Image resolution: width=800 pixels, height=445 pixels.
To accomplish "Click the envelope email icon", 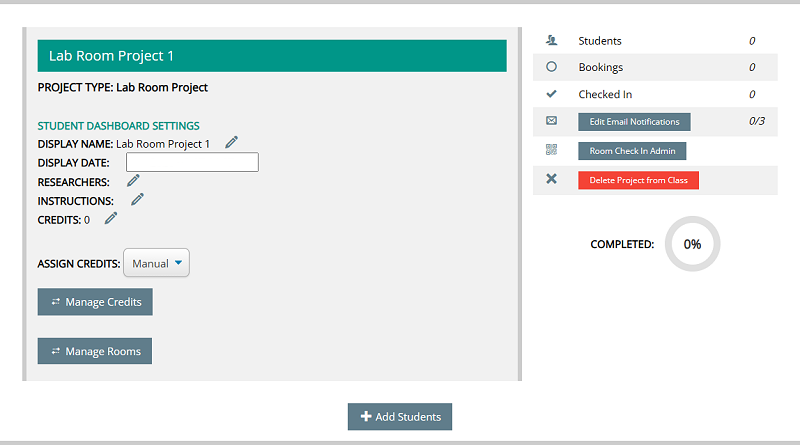I will (x=551, y=121).
